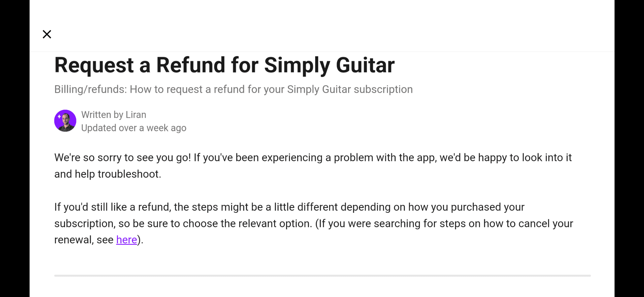
Task: Select the word "Simply Guitar" in the title
Action: coord(330,65)
